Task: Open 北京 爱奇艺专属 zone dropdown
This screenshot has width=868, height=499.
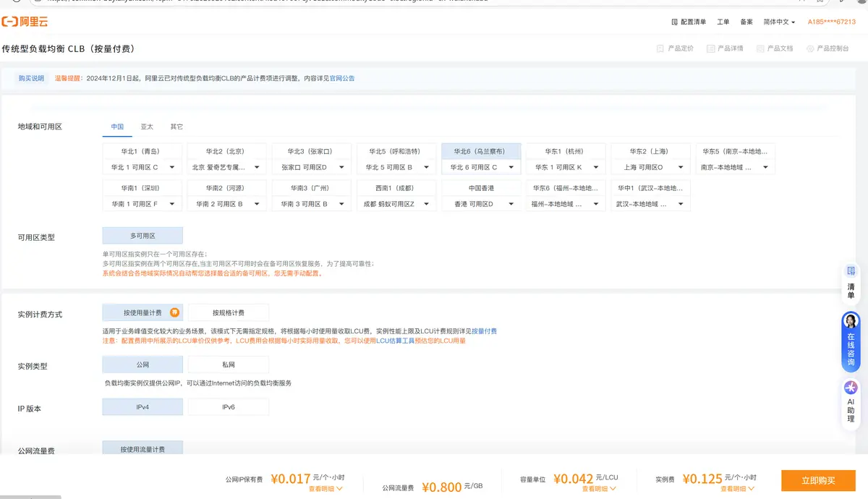Action: pos(226,167)
